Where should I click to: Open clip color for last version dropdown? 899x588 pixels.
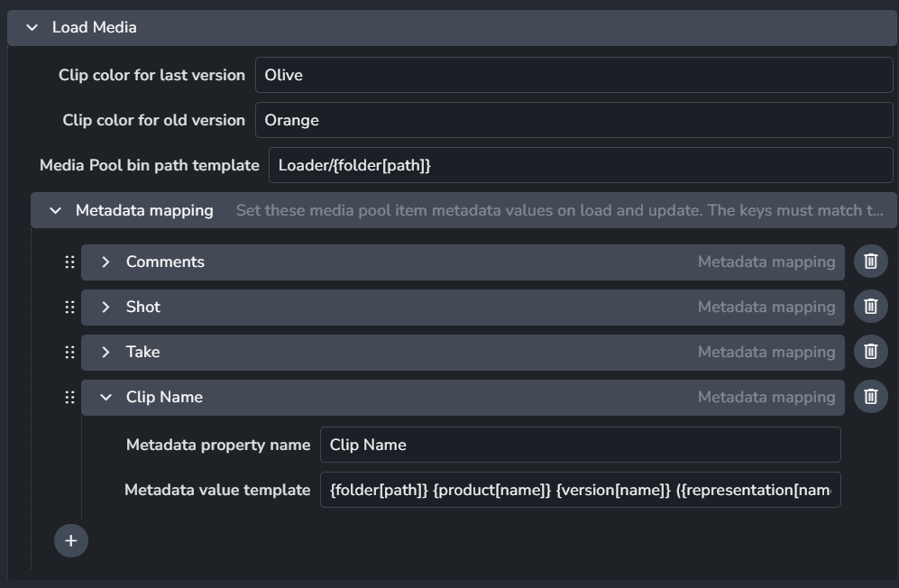coord(573,75)
